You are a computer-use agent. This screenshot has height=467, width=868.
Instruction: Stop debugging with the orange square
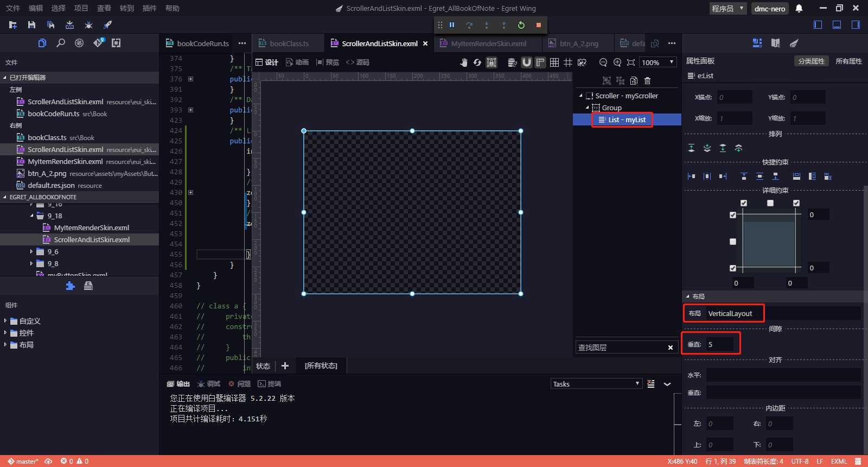click(539, 25)
